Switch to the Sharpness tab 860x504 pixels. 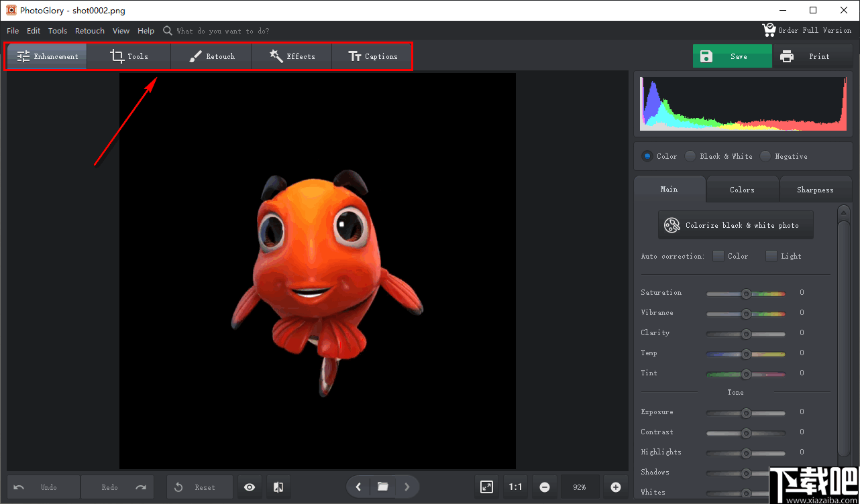point(815,190)
